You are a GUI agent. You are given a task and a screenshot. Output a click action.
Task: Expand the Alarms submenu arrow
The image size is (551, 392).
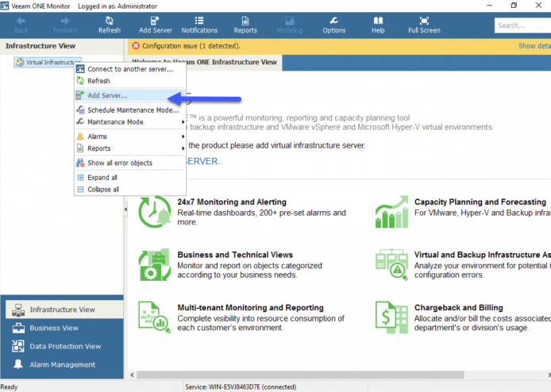[183, 136]
